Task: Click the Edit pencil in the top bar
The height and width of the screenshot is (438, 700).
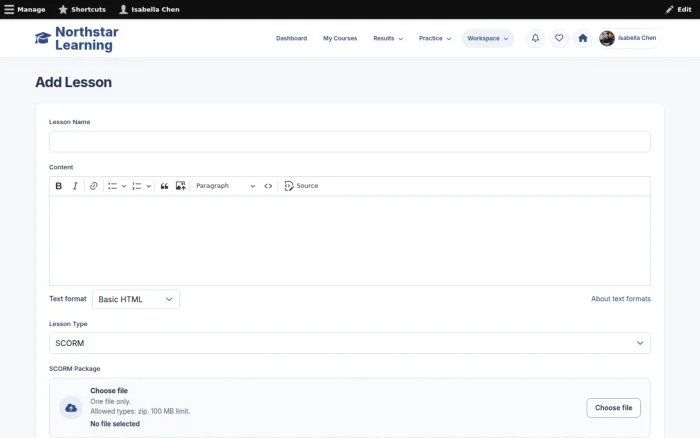Action: click(x=678, y=9)
